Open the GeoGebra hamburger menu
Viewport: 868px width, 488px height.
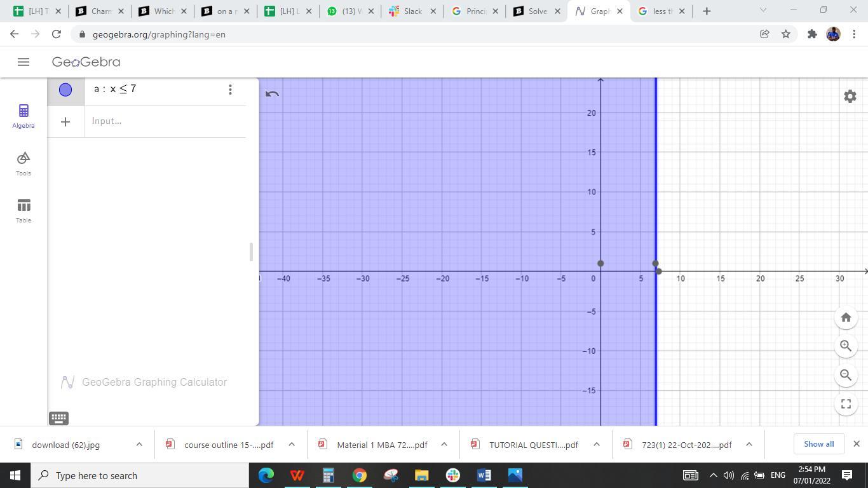(24, 62)
